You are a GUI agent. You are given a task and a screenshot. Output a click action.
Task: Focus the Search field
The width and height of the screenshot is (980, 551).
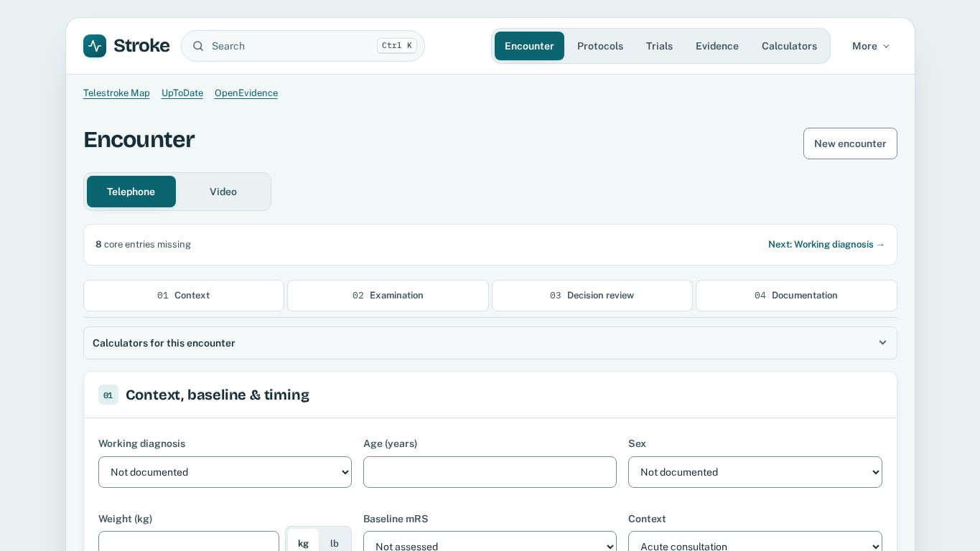click(x=303, y=46)
